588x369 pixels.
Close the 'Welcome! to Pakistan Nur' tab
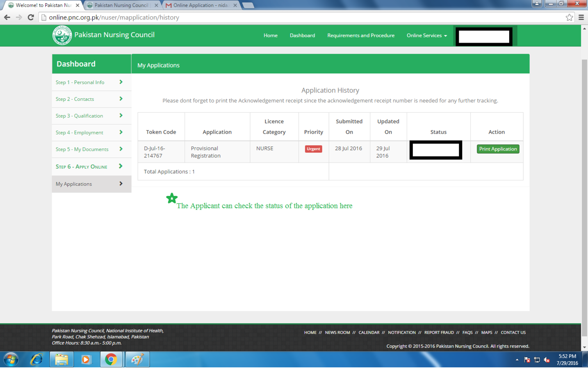(77, 5)
